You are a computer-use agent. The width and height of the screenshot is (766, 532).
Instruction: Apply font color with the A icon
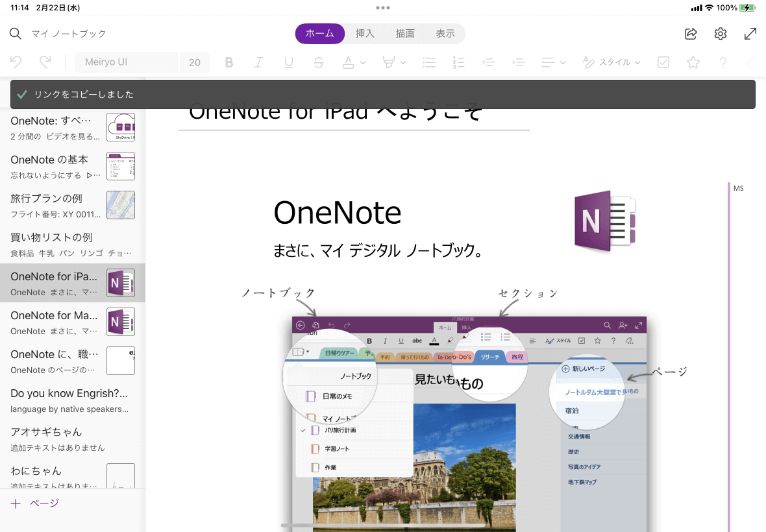348,62
